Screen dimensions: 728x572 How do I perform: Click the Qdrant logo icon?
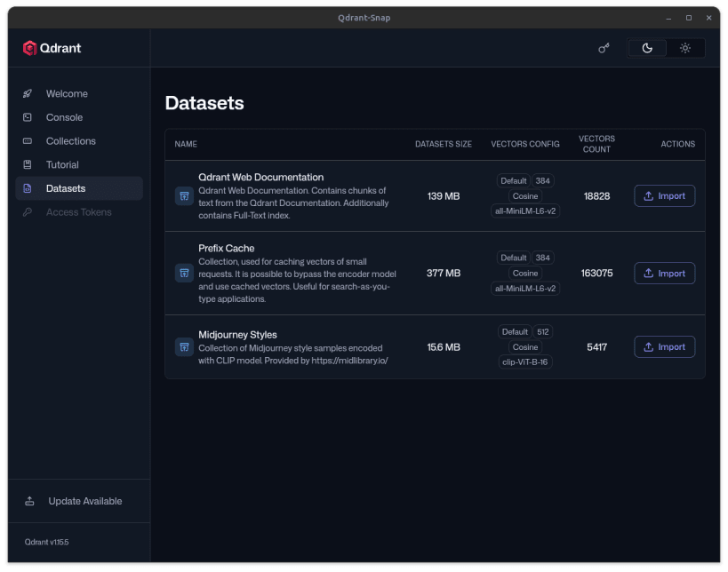29,48
